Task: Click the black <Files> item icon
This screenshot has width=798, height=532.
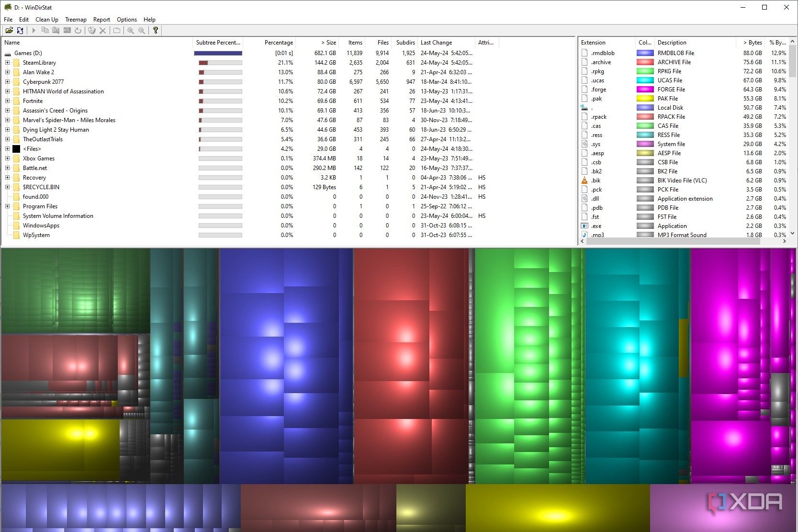Action: (16, 149)
